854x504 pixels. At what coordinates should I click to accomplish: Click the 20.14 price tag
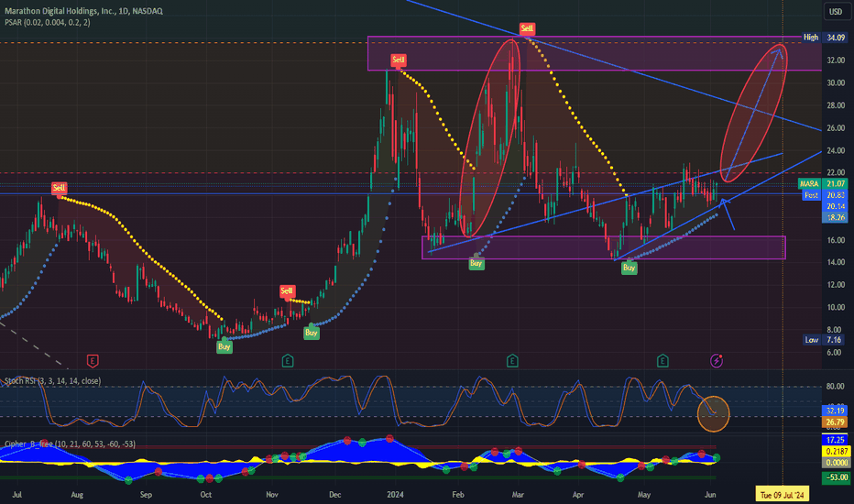pos(836,206)
